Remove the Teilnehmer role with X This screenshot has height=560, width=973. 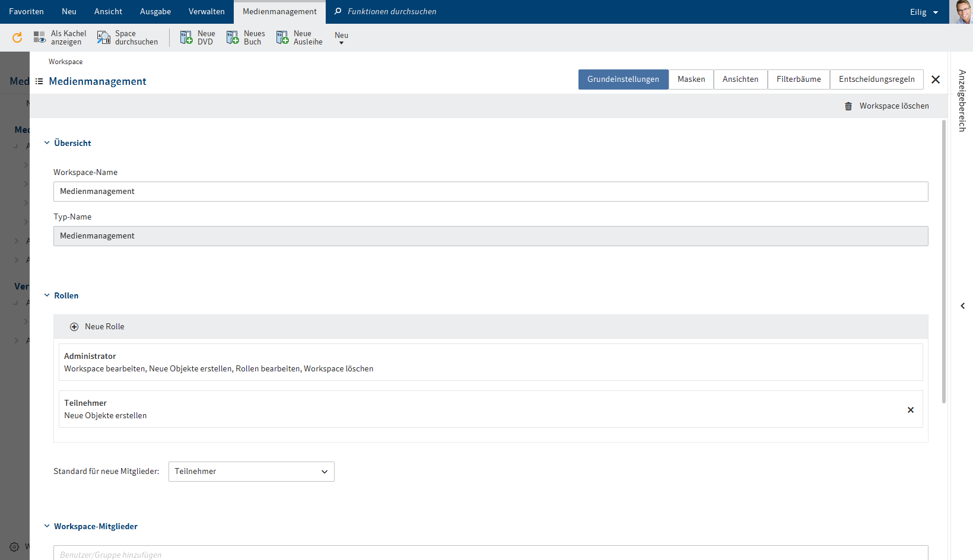911,410
